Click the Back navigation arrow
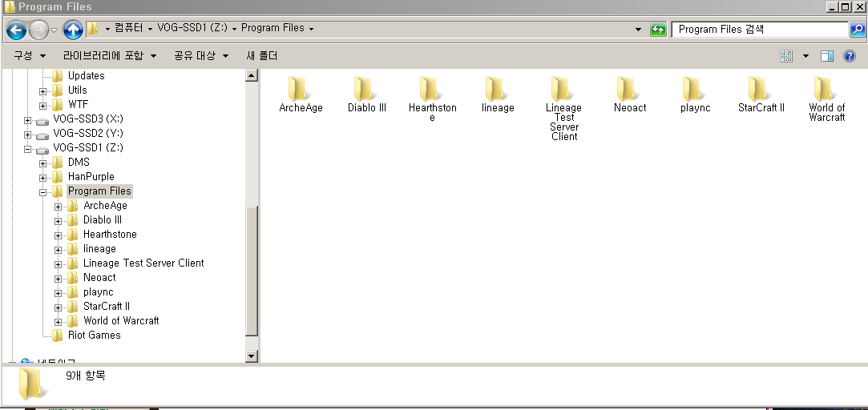Image resolution: width=868 pixels, height=410 pixels. pyautogui.click(x=16, y=30)
